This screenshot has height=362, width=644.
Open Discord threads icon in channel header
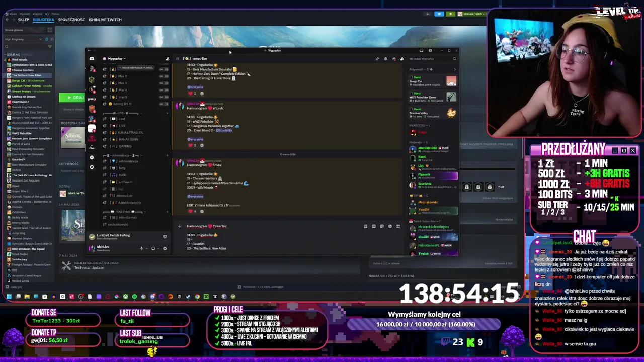377,59
